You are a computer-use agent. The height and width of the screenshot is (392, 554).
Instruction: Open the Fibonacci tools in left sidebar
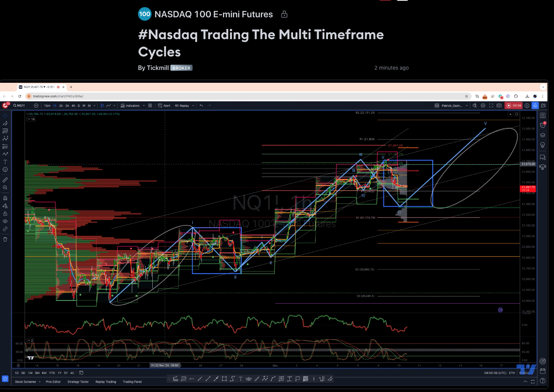pyautogui.click(x=5, y=131)
